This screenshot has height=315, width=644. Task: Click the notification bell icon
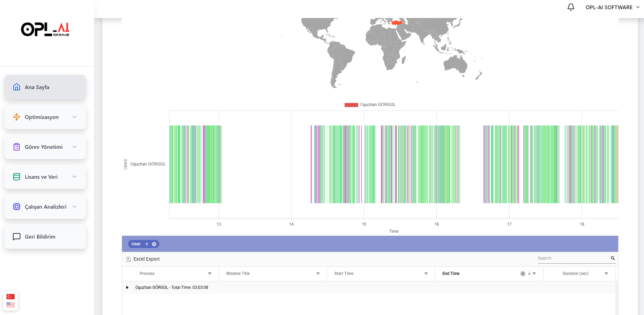[x=571, y=7]
